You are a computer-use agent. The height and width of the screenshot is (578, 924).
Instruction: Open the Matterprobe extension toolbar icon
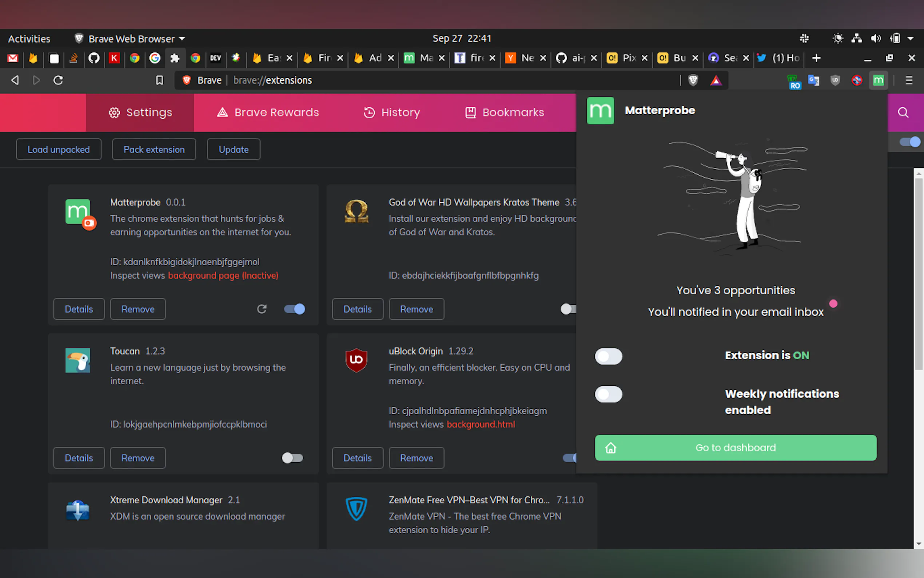(x=878, y=80)
